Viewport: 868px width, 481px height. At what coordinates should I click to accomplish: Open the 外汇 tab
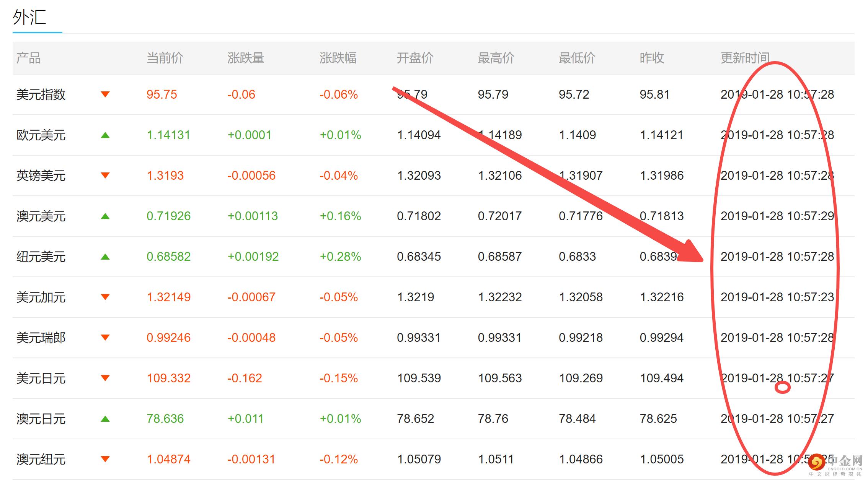(x=30, y=18)
